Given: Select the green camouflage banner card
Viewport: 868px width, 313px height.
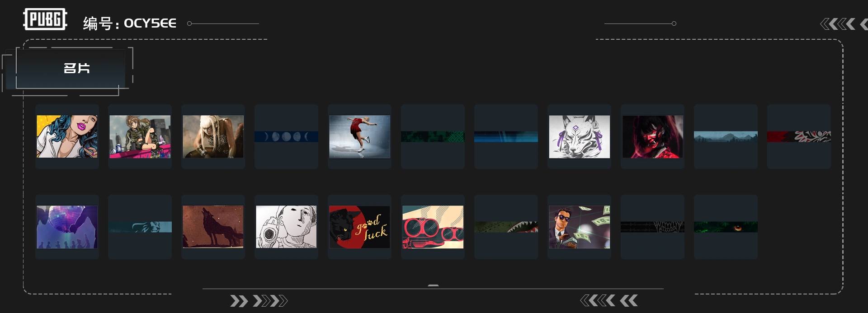Looking at the screenshot, I should click(x=433, y=136).
